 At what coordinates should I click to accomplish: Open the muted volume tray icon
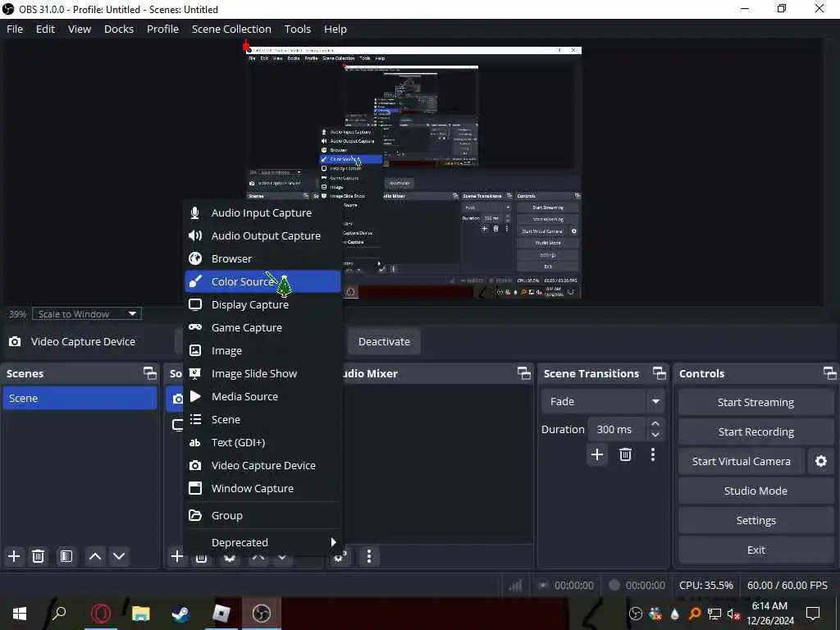[x=733, y=614]
